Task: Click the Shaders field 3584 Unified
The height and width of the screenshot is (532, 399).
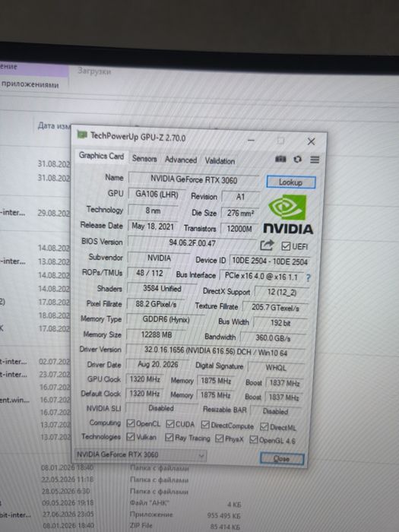Action: [161, 288]
